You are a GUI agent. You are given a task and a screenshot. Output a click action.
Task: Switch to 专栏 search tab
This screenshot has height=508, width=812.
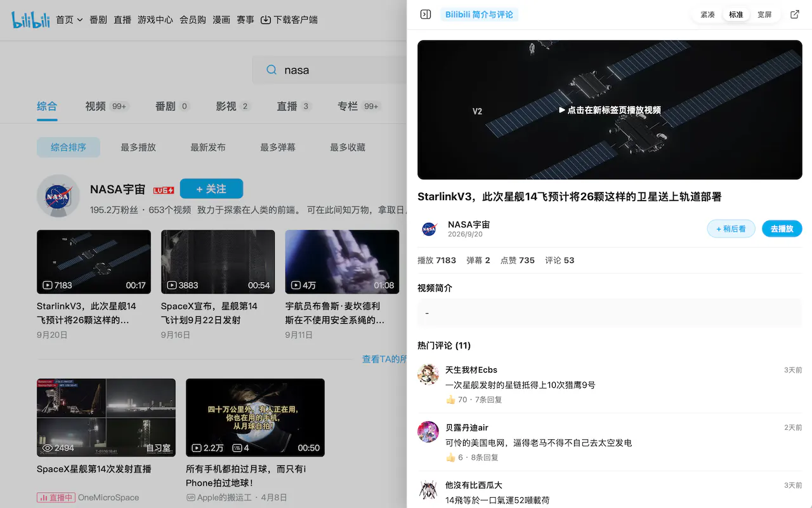click(358, 106)
